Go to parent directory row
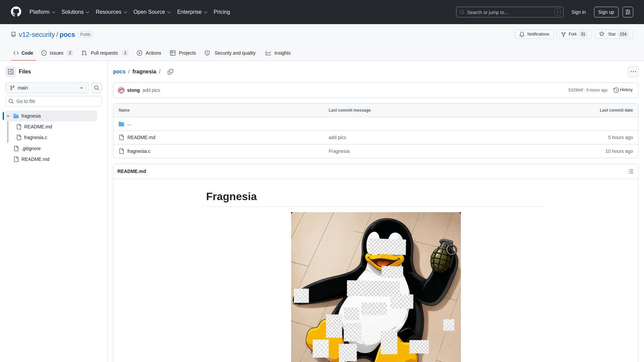Image resolution: width=644 pixels, height=362 pixels. (376, 124)
